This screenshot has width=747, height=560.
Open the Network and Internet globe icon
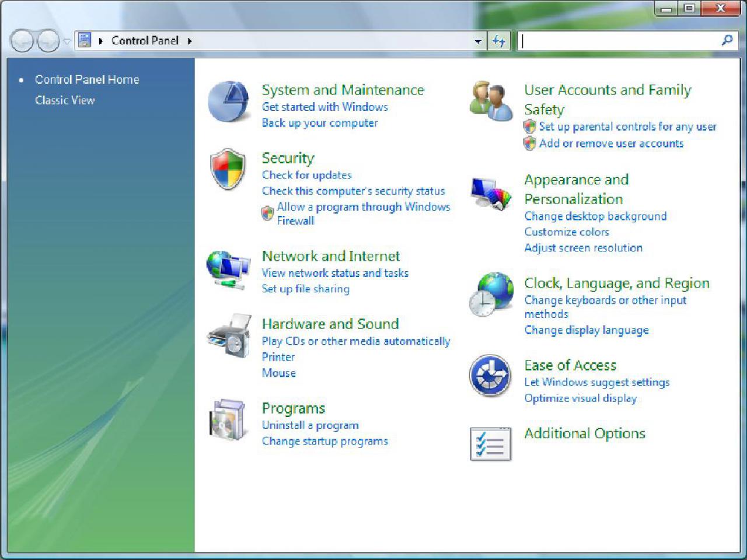pyautogui.click(x=228, y=269)
